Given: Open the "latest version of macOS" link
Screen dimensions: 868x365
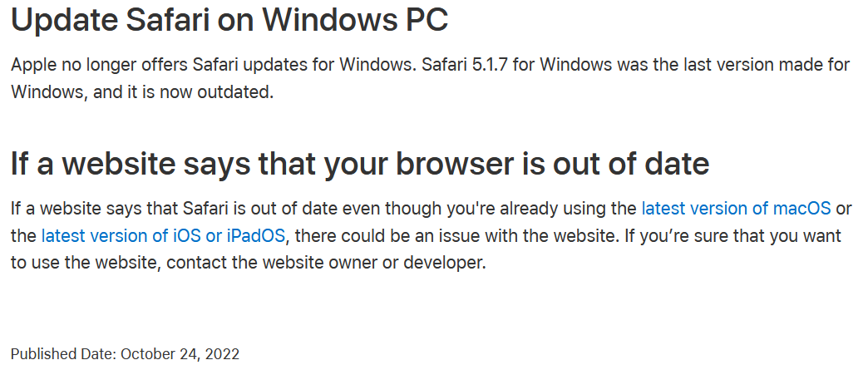Looking at the screenshot, I should click(x=736, y=208).
